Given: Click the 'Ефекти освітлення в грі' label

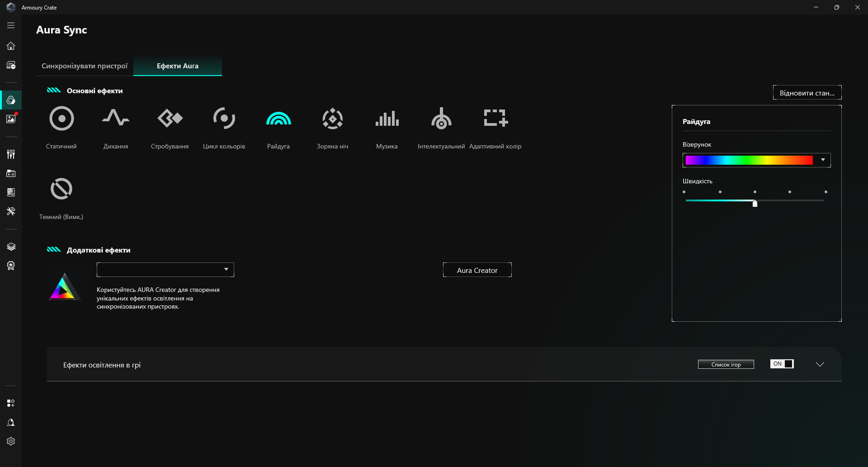Looking at the screenshot, I should (x=102, y=365).
